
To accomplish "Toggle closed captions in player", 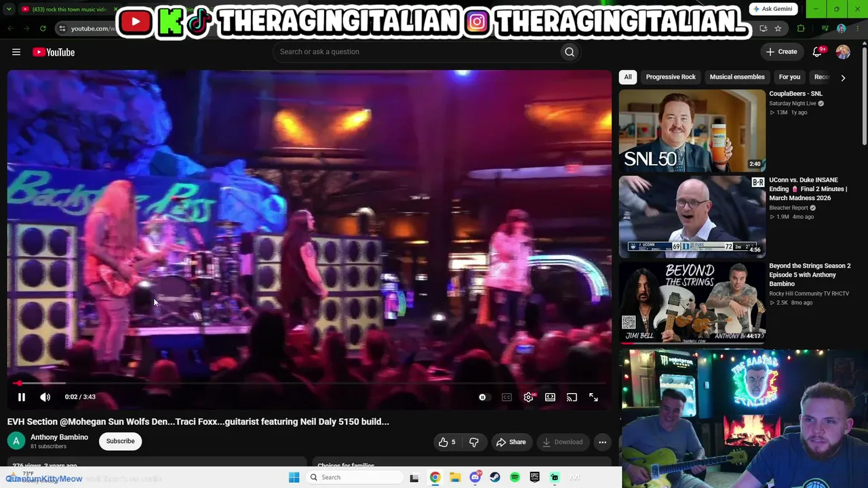I will click(507, 397).
